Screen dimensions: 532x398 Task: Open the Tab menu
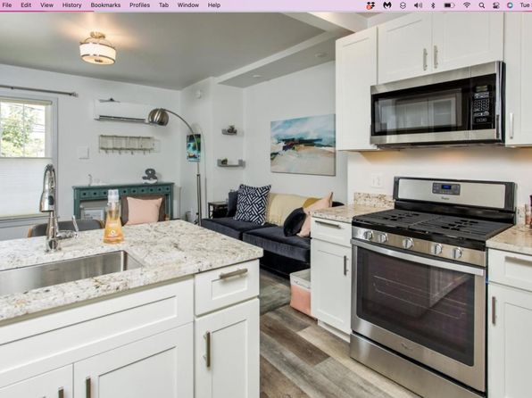coord(164,5)
